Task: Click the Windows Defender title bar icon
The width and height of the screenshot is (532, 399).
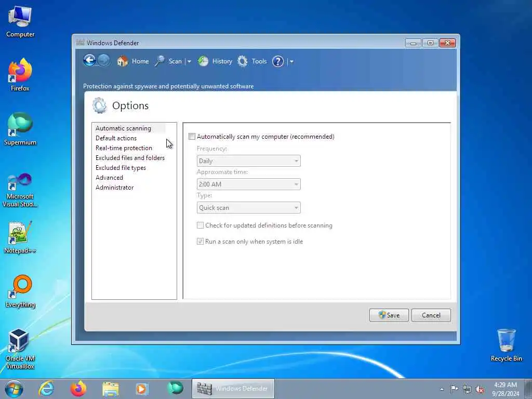Action: coord(80,43)
